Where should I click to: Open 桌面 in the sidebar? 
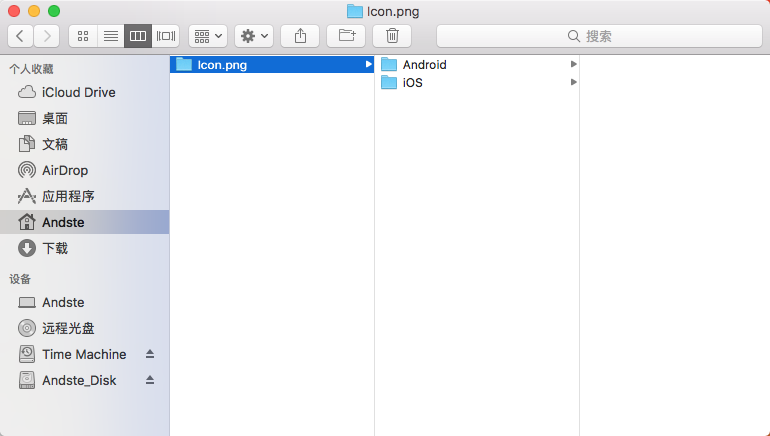pos(84,118)
